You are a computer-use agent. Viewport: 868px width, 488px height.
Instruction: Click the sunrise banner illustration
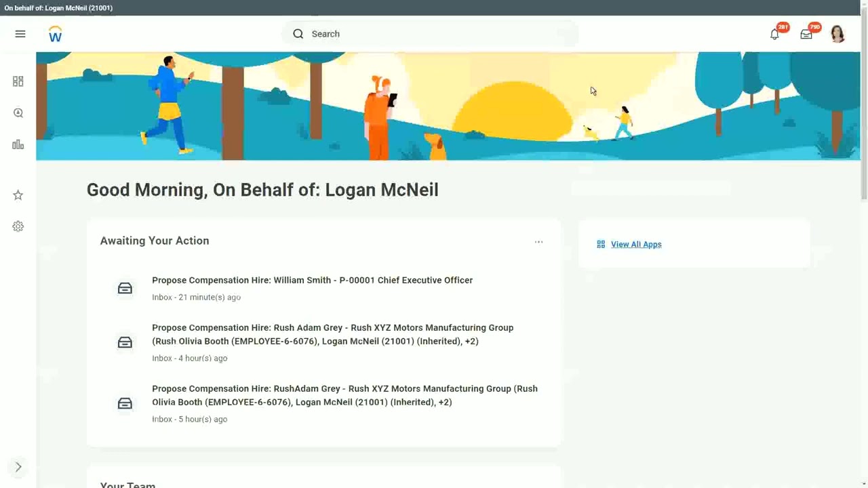(x=448, y=106)
